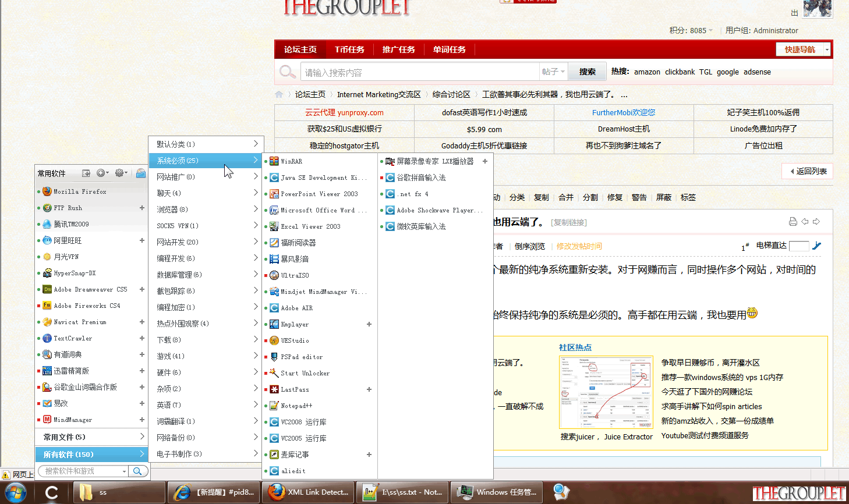Image resolution: width=849 pixels, height=504 pixels.
Task: Click the gear settings icon in common software toolbar
Action: (x=121, y=173)
